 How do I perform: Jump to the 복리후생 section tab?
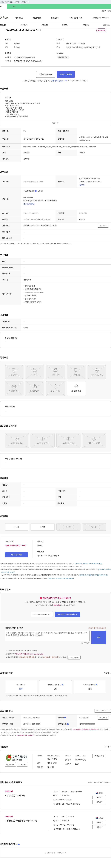pos(65,25)
